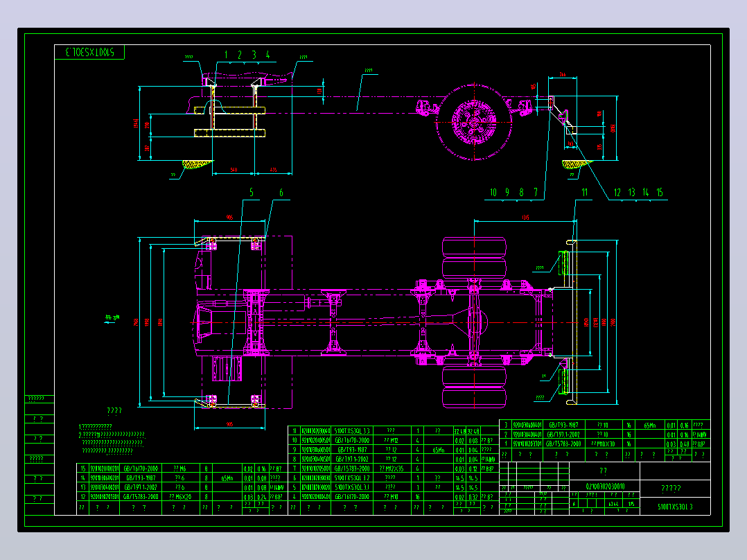The image size is (747, 560).
Task: Select the upper dual tires in the plan view
Action: [x=474, y=258]
